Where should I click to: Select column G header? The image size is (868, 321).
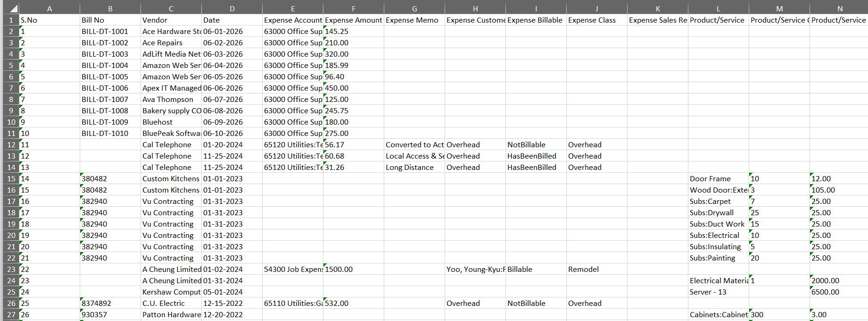(x=414, y=8)
